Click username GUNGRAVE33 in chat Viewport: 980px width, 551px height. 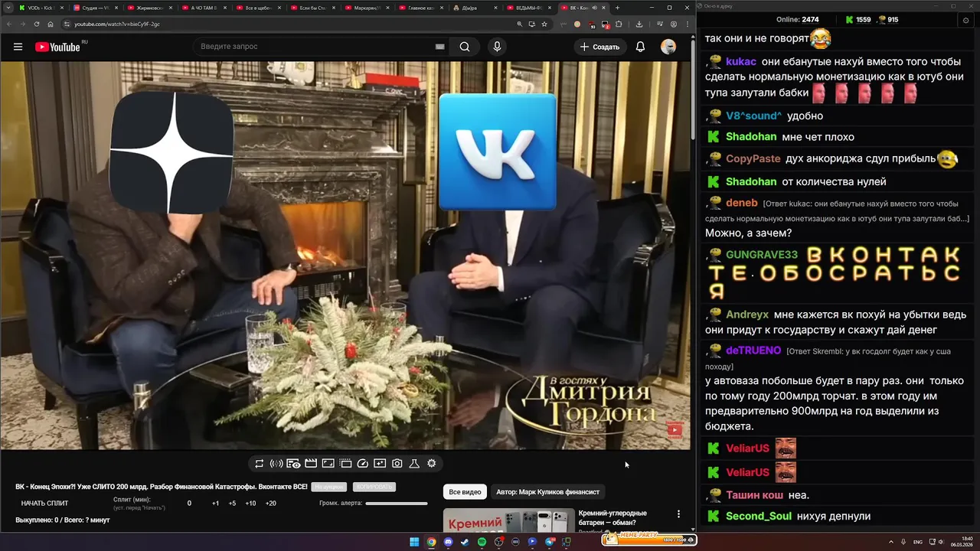tap(762, 254)
